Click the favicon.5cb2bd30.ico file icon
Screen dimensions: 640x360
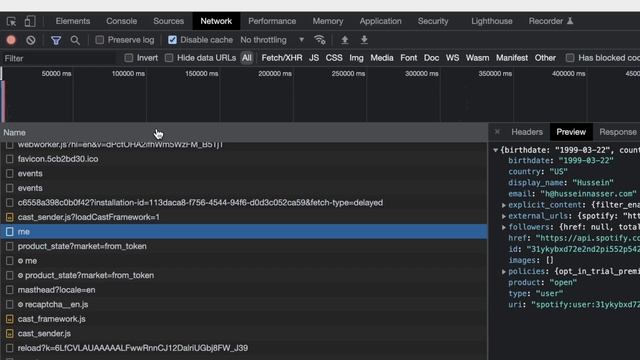click(x=9, y=159)
